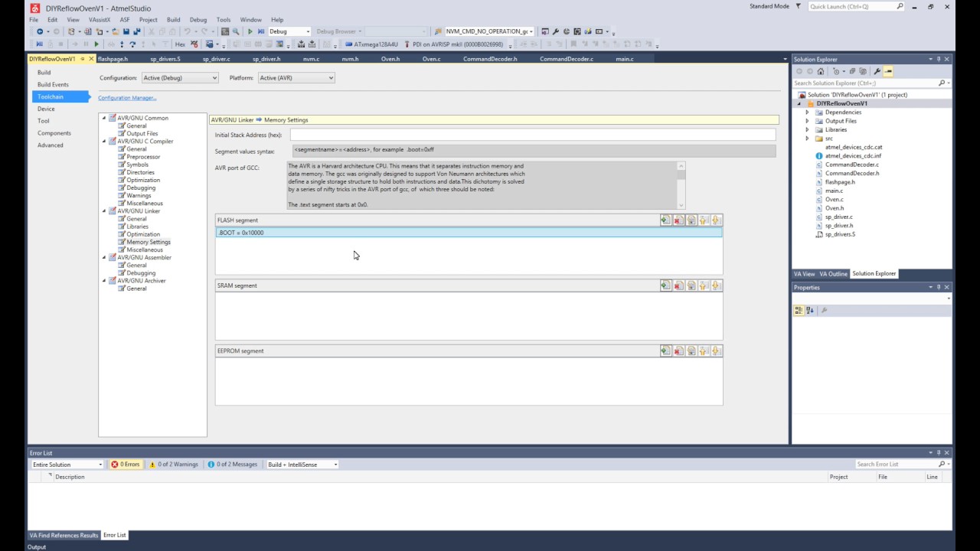
Task: Click the Search Error List field
Action: [x=896, y=465]
